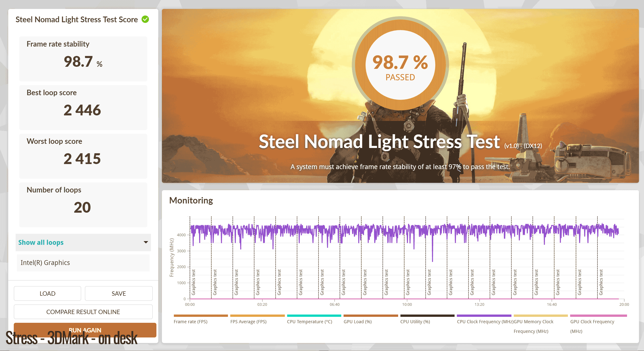
Task: Click the Frame rate (FPS) legend label
Action: point(191,321)
